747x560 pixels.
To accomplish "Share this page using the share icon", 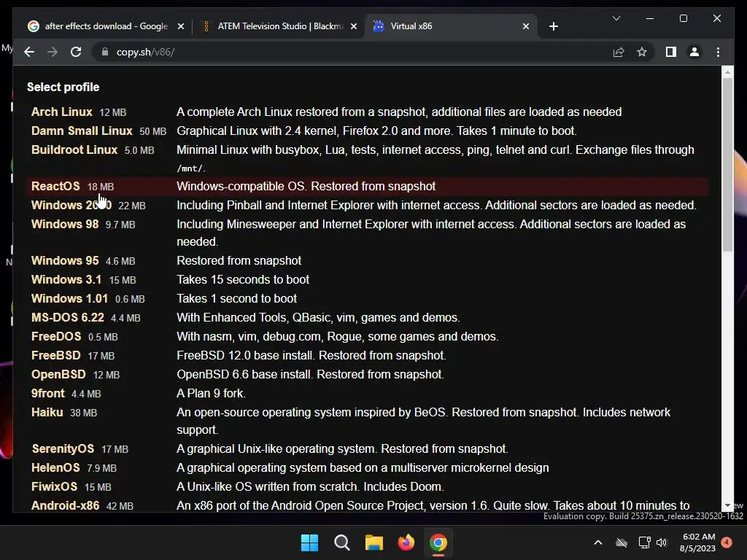I will click(619, 52).
